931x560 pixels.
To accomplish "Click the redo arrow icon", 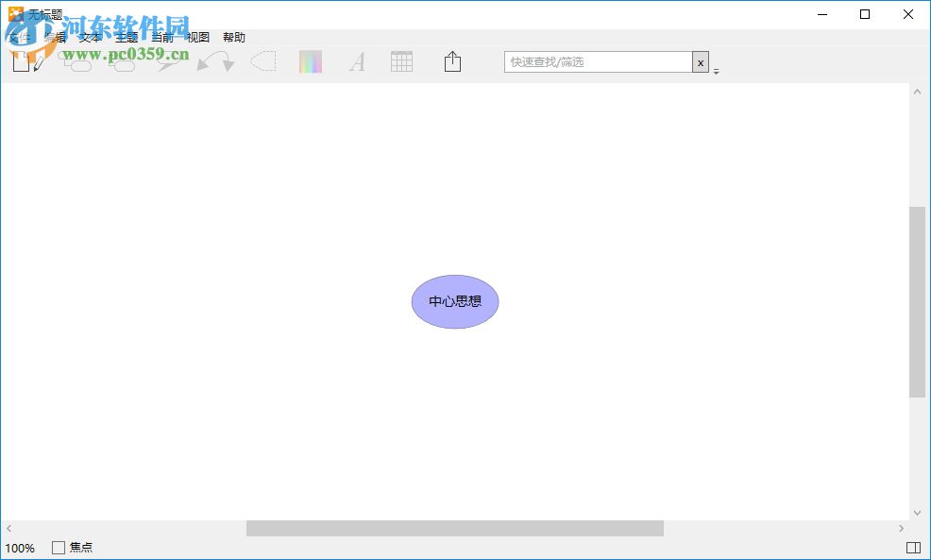I will pos(226,60).
